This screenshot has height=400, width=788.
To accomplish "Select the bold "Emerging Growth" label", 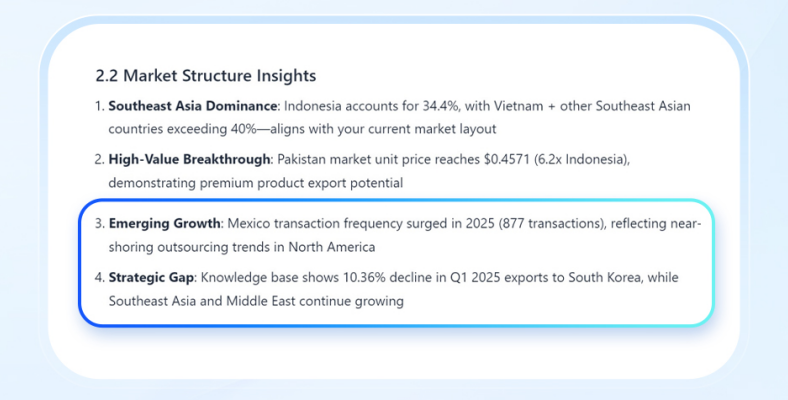I will 164,223.
